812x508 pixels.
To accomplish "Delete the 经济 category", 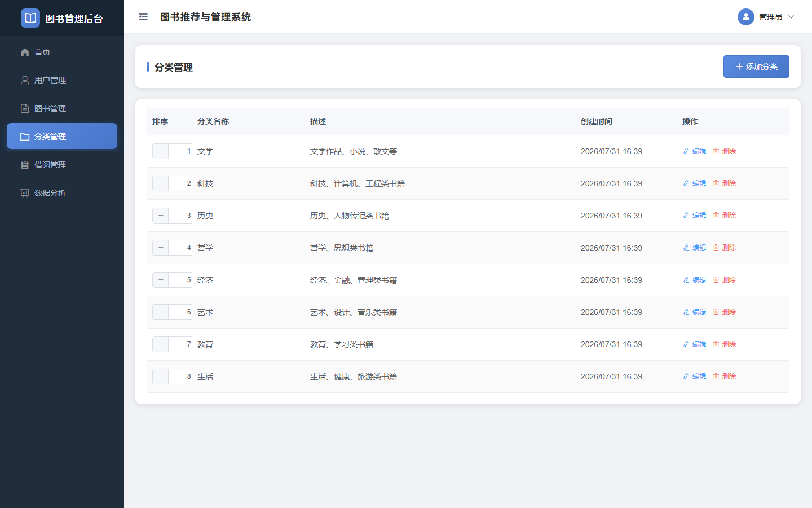I will click(725, 280).
